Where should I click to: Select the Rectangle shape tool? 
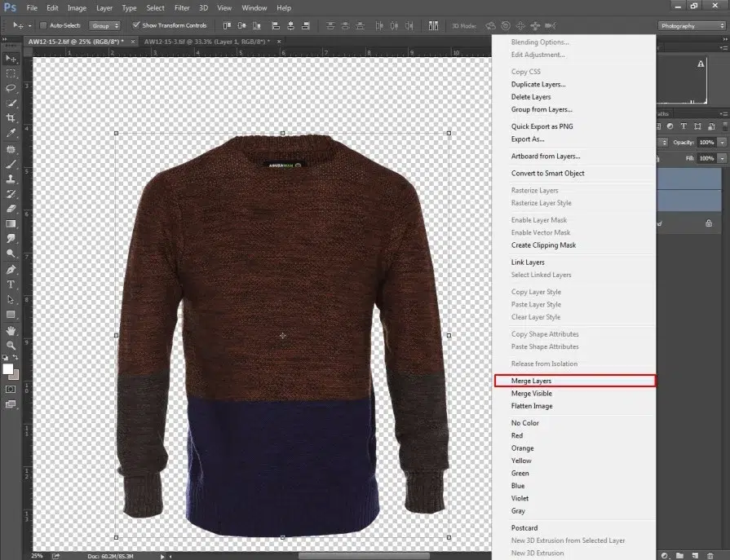pyautogui.click(x=11, y=315)
